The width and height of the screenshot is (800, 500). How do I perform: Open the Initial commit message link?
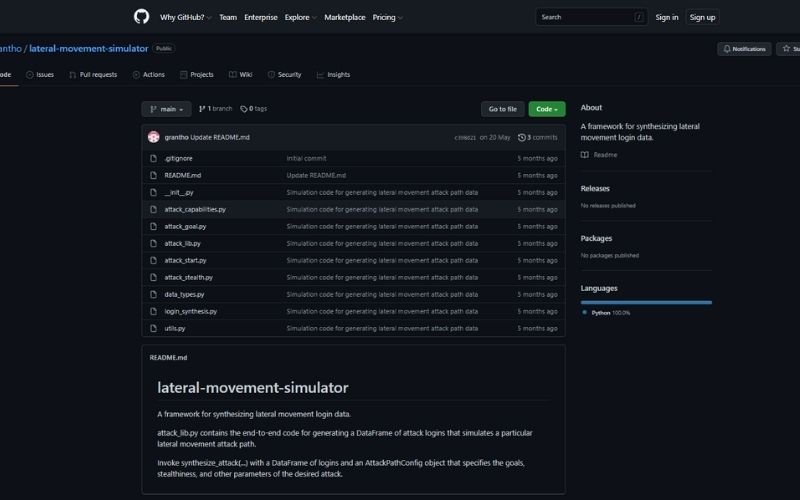click(307, 159)
